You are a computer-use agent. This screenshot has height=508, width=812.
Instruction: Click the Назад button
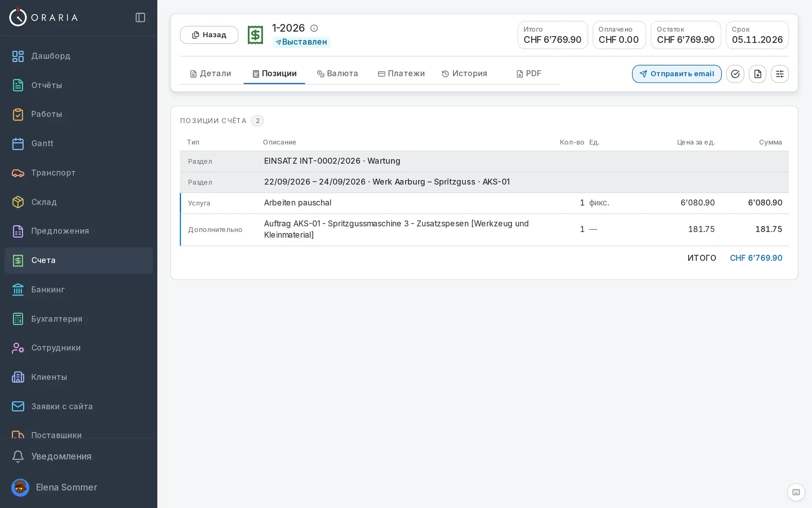pyautogui.click(x=209, y=35)
